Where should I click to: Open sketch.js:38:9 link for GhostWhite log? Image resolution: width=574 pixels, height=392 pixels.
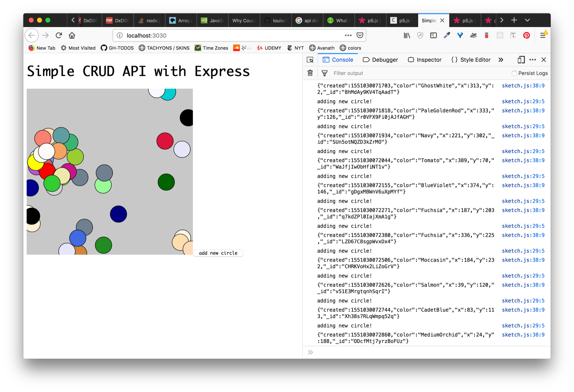click(x=523, y=86)
